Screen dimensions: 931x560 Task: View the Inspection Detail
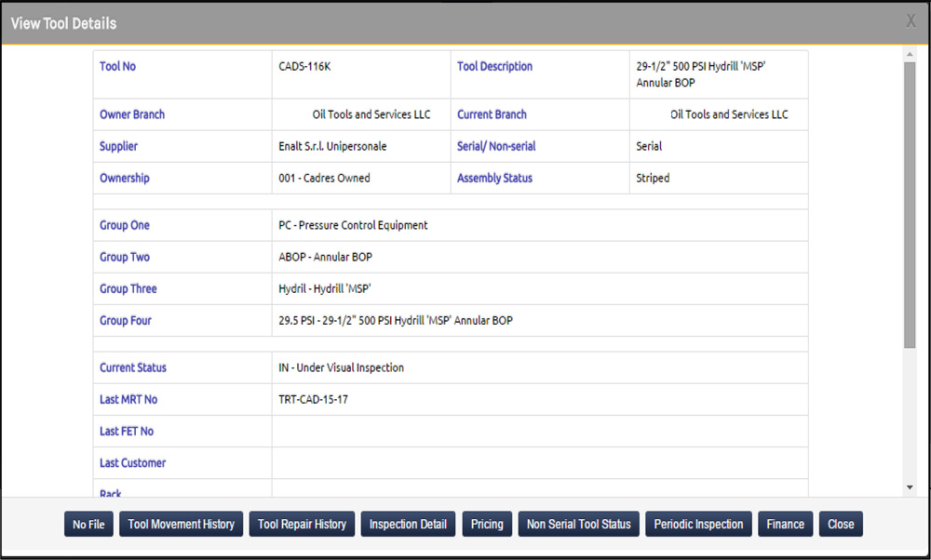[408, 524]
